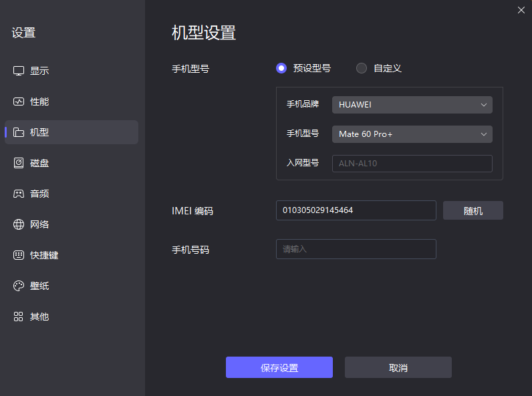Click the 保存设置 button

pos(279,367)
